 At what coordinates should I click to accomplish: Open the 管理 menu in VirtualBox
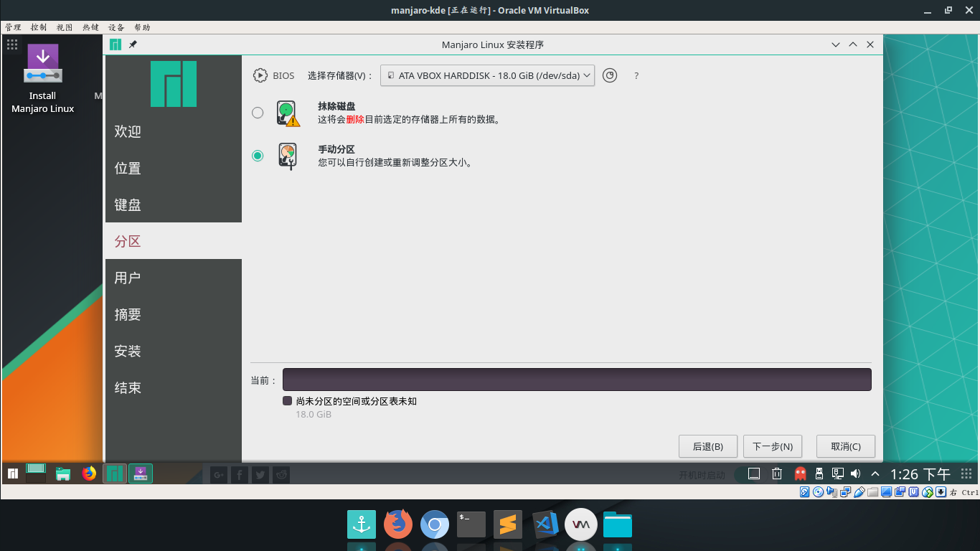coord(13,27)
